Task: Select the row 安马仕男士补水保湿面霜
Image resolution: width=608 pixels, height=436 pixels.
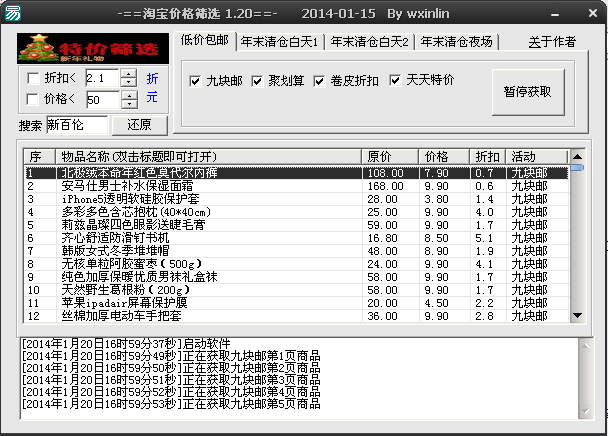Action: pos(297,186)
